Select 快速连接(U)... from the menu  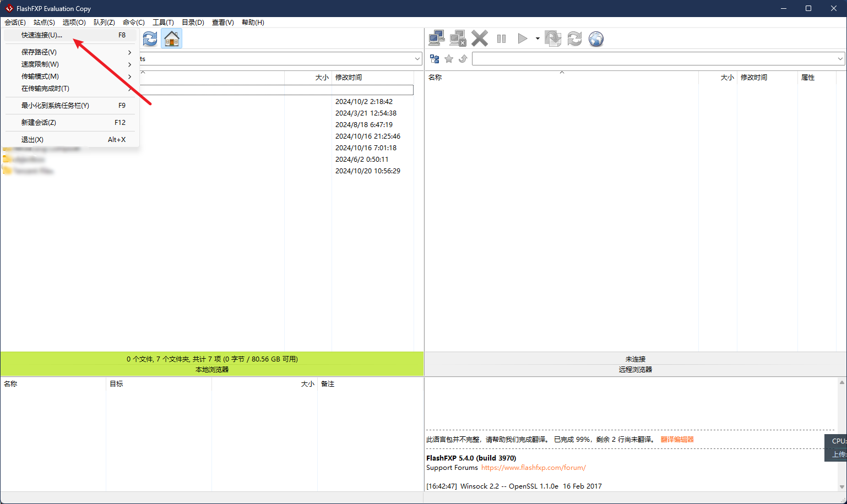point(42,35)
